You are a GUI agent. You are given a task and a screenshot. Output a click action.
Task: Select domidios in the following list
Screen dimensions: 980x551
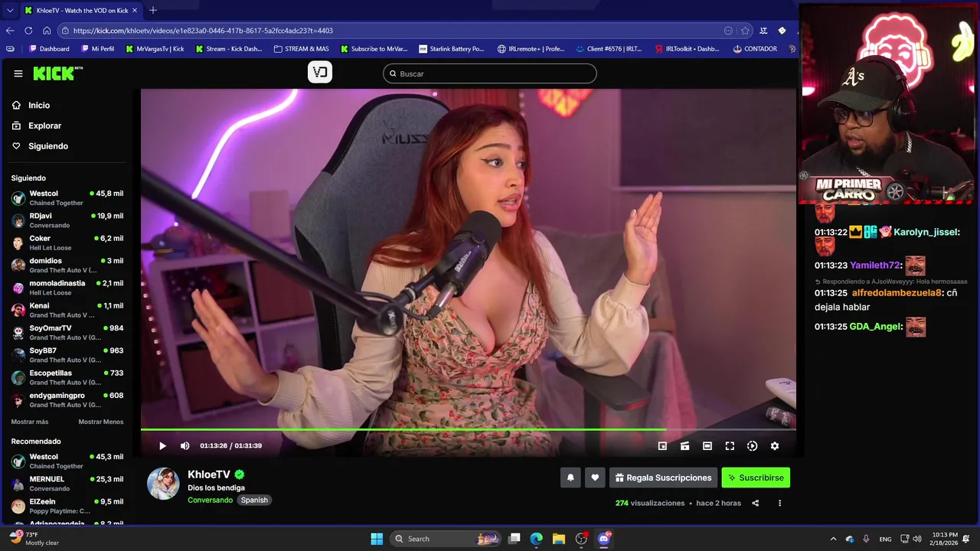(67, 265)
